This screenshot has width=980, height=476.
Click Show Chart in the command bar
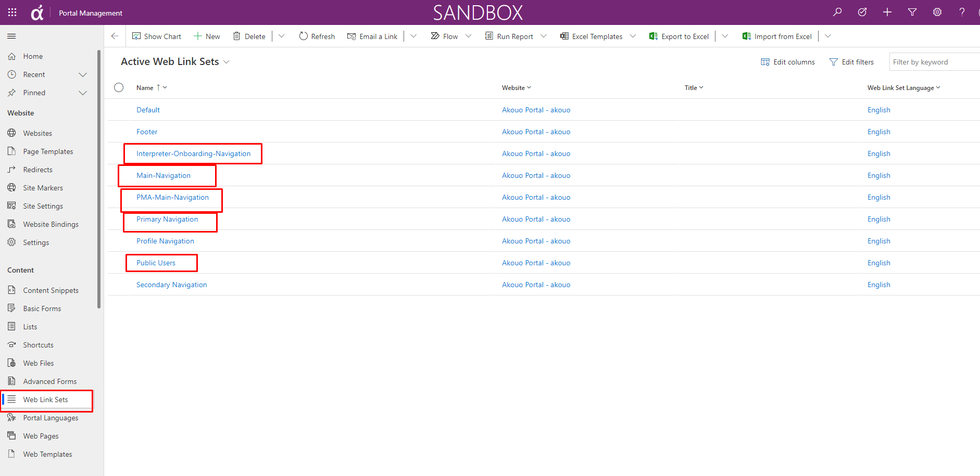(x=157, y=36)
